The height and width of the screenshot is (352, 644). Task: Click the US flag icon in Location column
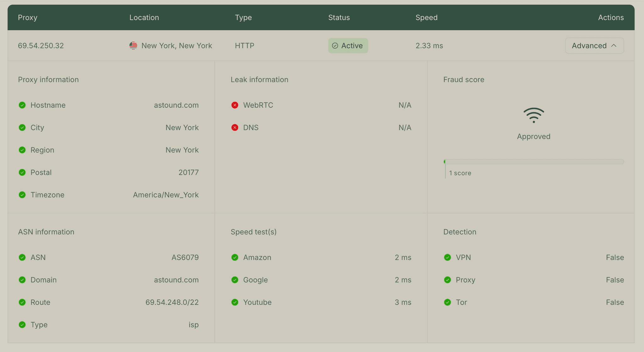(x=133, y=46)
